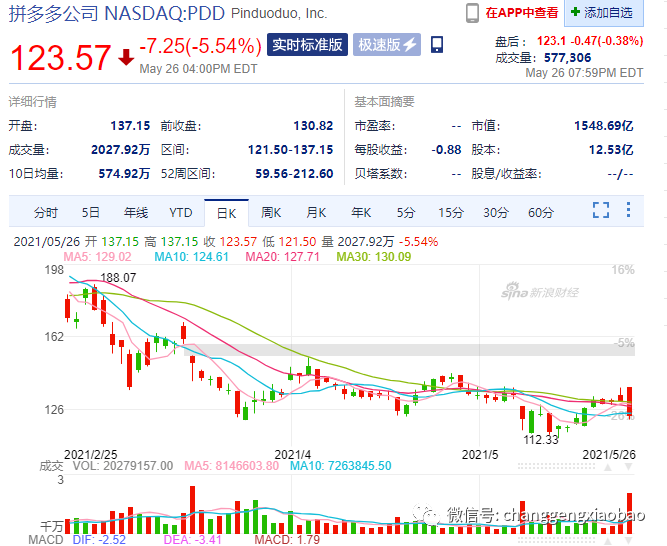Viewport: 667px width, 546px height.
Task: Select the 60分 interval tab
Action: [541, 212]
